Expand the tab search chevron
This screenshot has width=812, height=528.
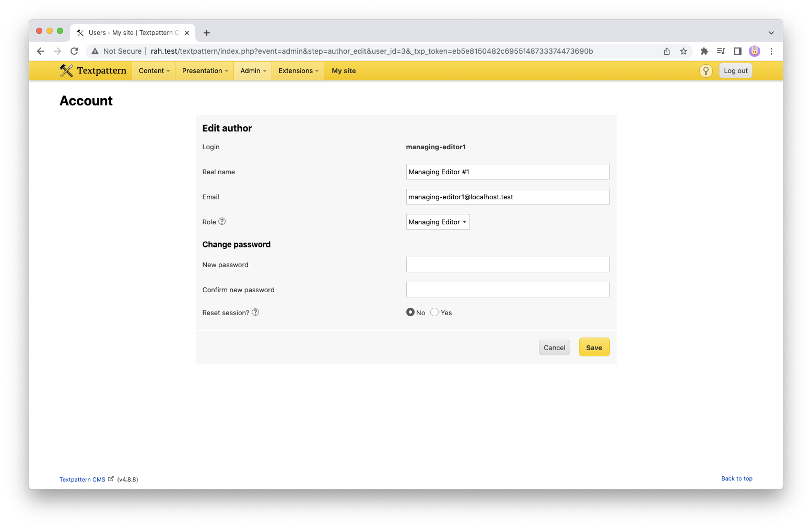(x=771, y=33)
